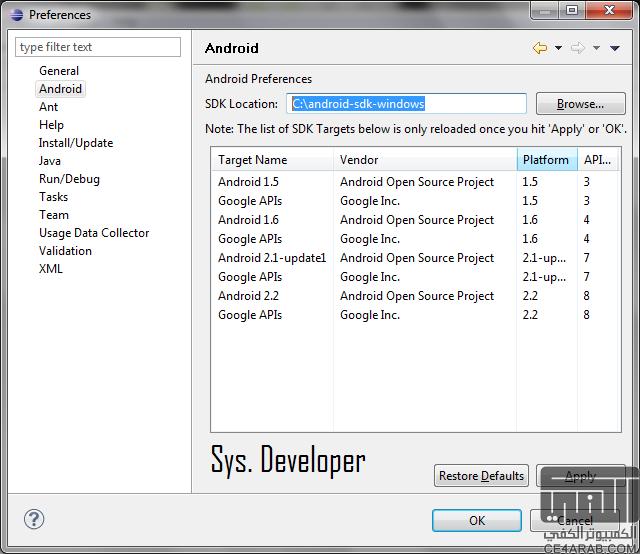This screenshot has width=640, height=554.
Task: Click the API column header
Action: 598,160
